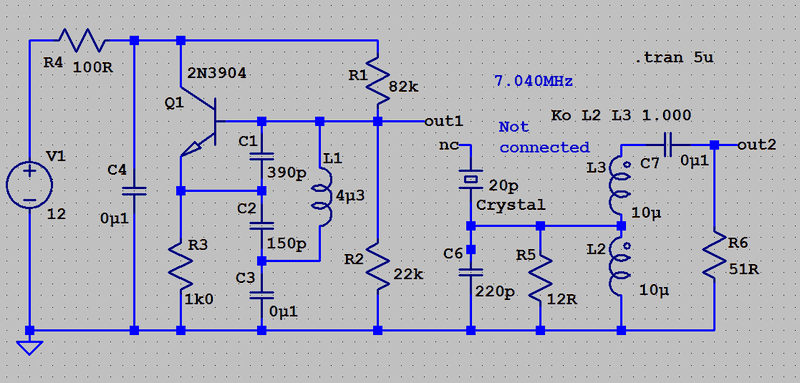This screenshot has width=800, height=383.
Task: Select the out2 net label
Action: pos(757,145)
